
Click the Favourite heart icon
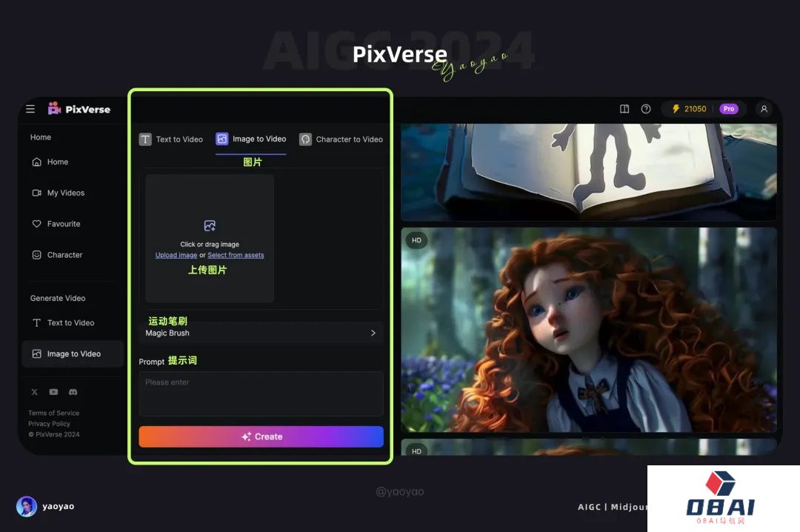tap(37, 224)
